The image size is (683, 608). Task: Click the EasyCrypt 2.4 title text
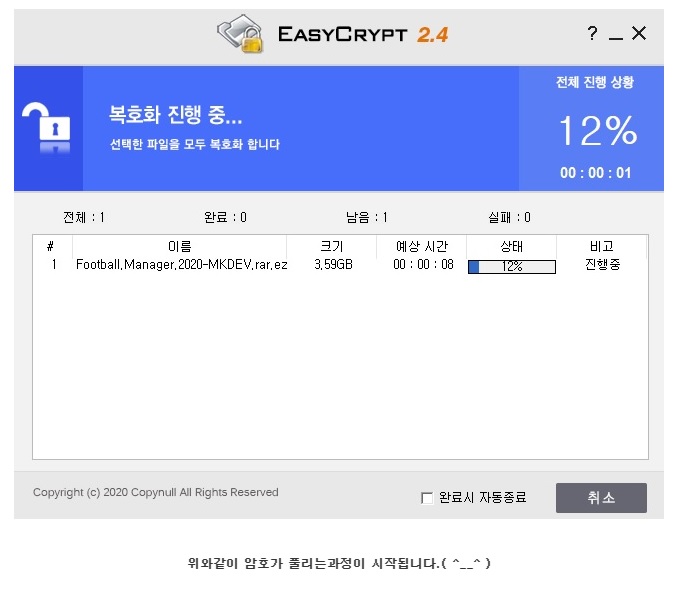point(363,34)
